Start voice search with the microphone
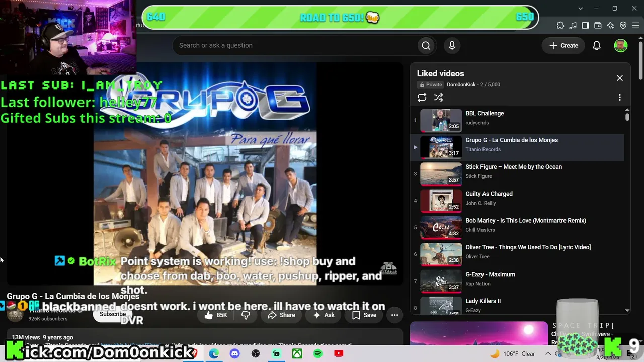Viewport: 644px width, 362px height. click(x=452, y=45)
